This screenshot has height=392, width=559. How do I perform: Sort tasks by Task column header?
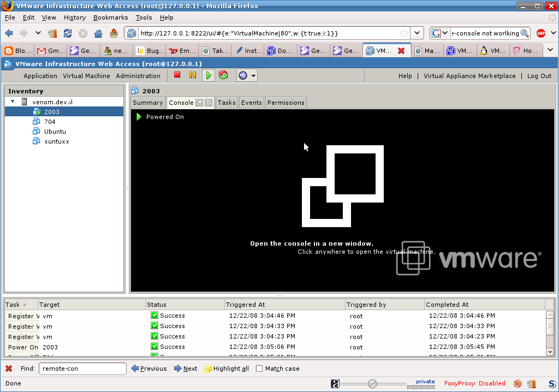(x=21, y=305)
